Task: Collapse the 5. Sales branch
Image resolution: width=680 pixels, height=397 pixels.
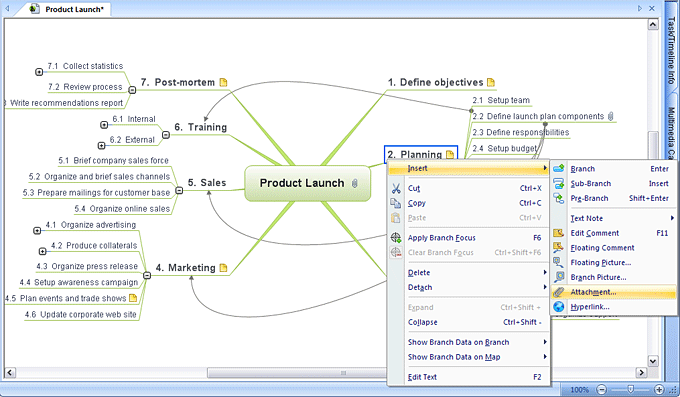Action: pyautogui.click(x=179, y=190)
